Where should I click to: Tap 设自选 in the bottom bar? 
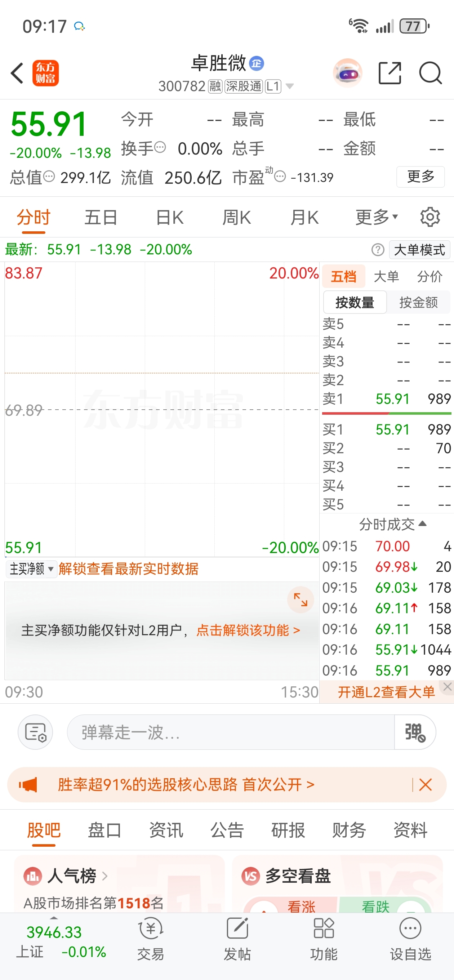411,939
